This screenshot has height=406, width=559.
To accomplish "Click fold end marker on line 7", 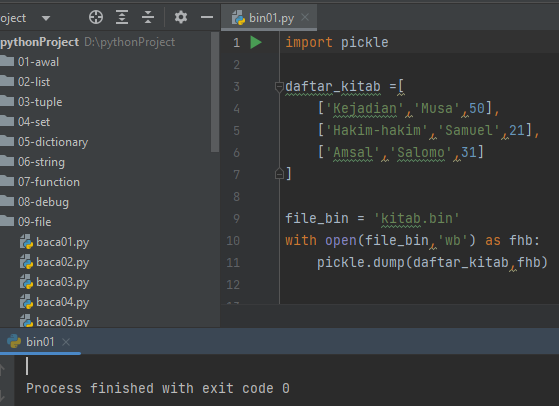I will 279,174.
